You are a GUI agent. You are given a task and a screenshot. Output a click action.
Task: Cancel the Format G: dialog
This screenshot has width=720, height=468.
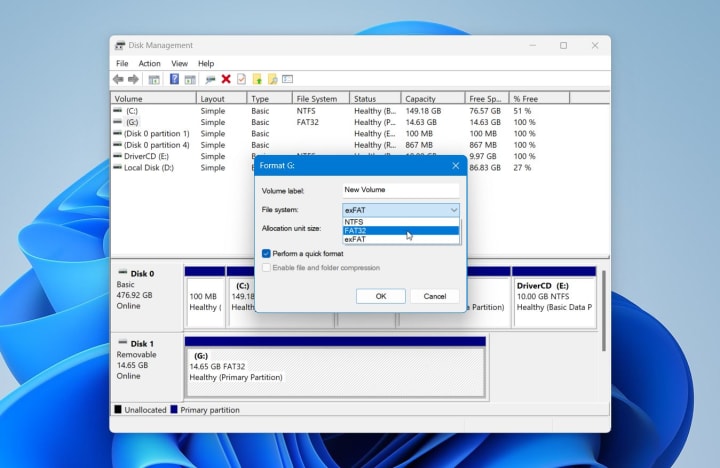coord(434,296)
